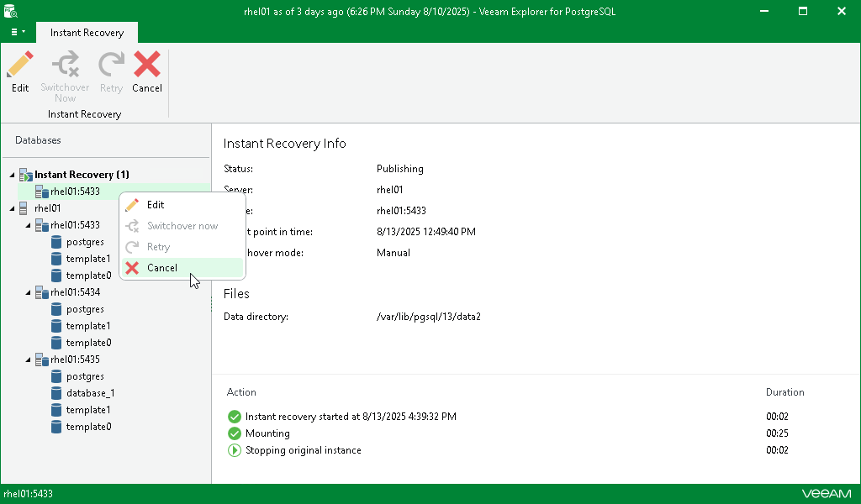This screenshot has height=504, width=861.
Task: Choose Edit from the context menu
Action: tap(156, 205)
